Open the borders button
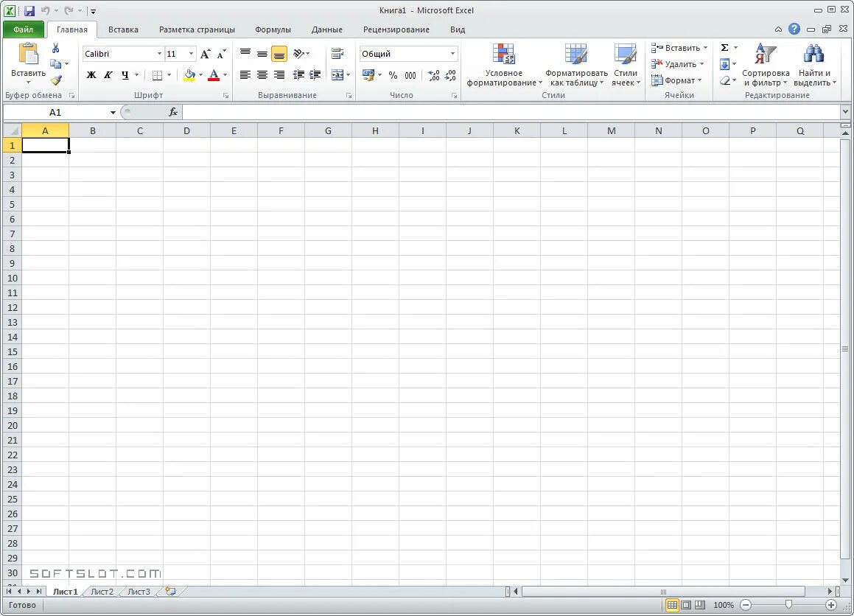 158,75
